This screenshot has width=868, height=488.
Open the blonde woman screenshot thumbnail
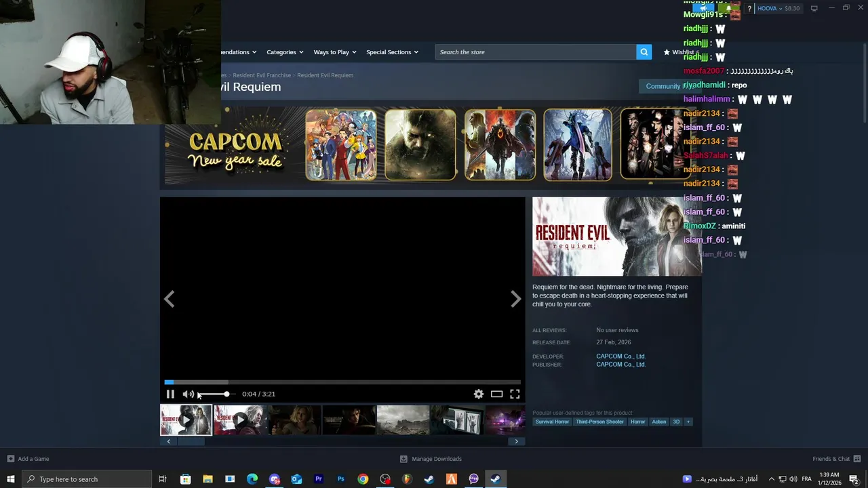294,420
